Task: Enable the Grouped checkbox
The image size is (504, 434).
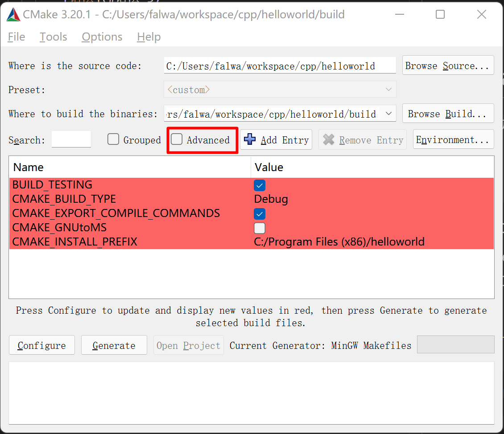Action: (x=113, y=139)
